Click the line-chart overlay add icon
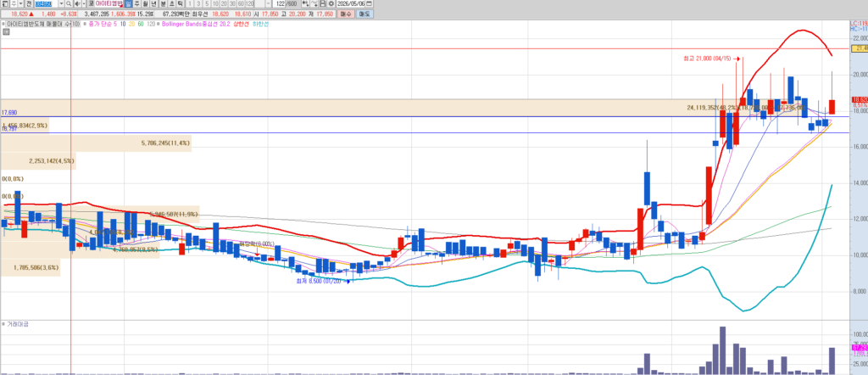Viewport: 868px width, 375px height. pos(312,3)
